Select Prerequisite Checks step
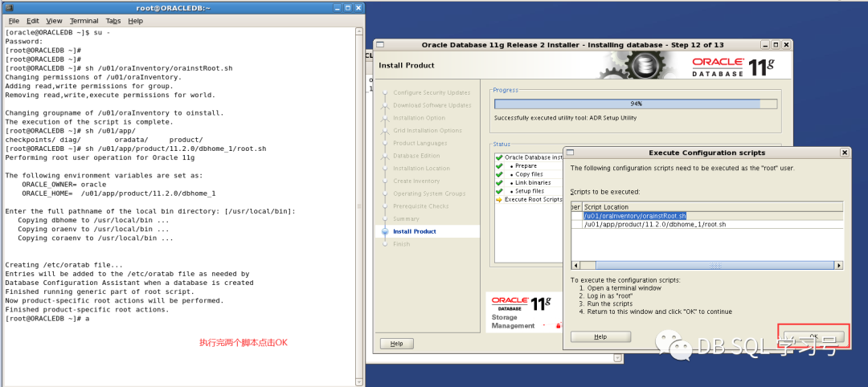This screenshot has height=387, width=868. point(420,206)
